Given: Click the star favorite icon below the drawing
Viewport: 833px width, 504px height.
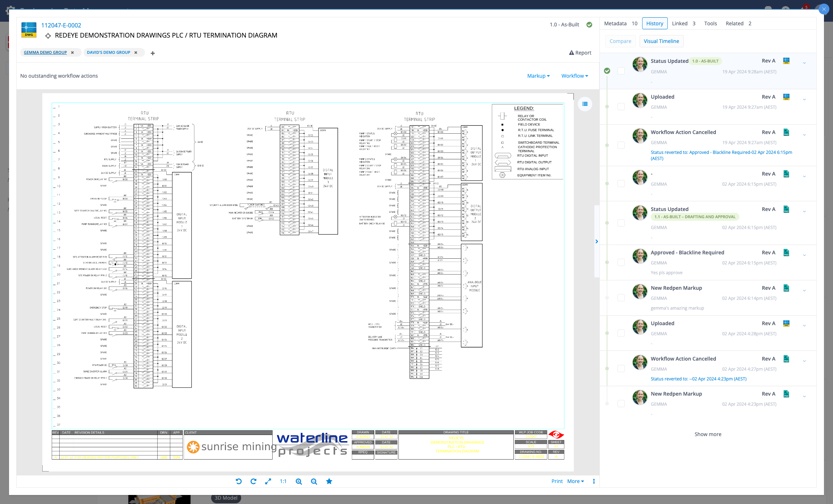Looking at the screenshot, I should pos(329,481).
